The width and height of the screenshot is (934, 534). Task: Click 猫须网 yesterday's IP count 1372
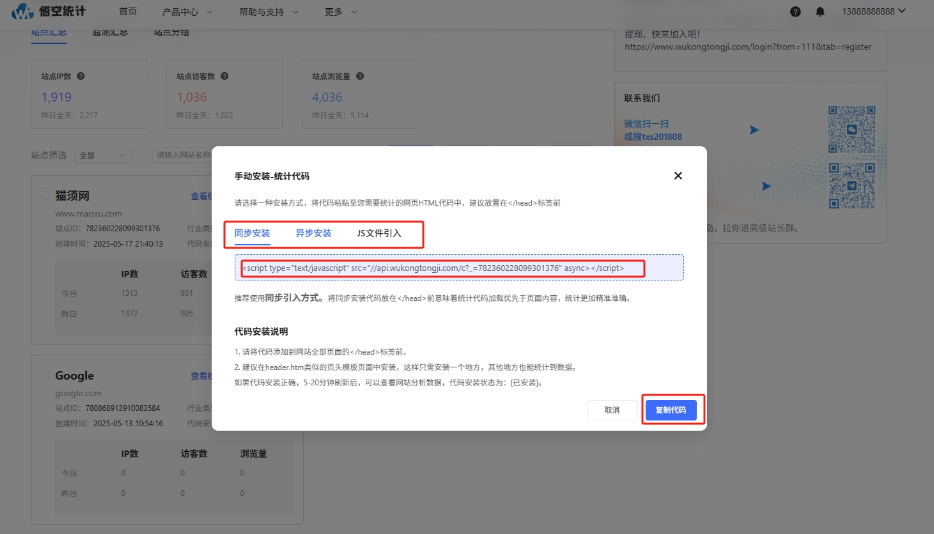[x=129, y=313]
